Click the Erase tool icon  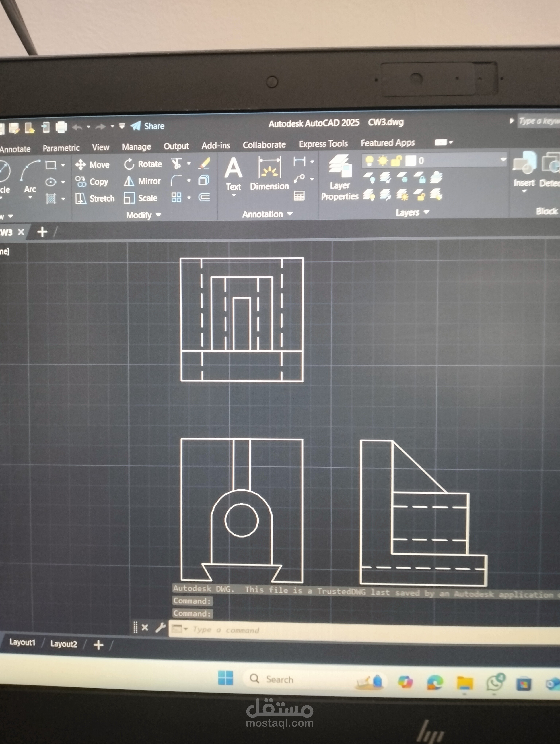click(204, 163)
